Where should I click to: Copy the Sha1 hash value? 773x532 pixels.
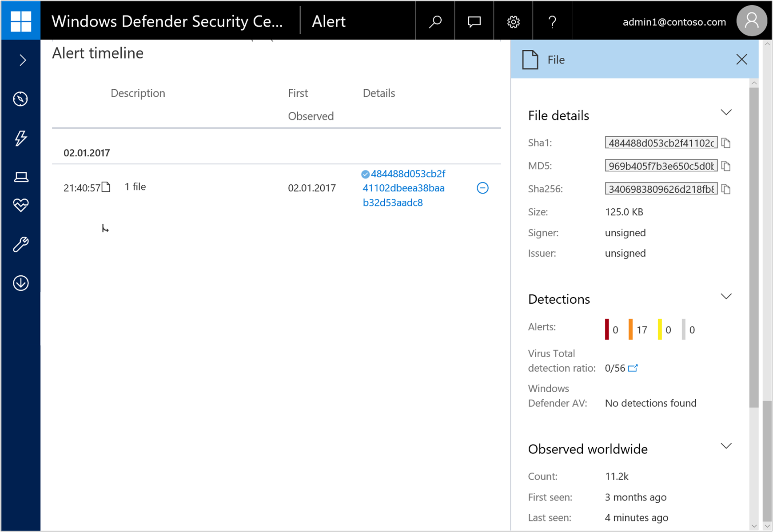726,143
